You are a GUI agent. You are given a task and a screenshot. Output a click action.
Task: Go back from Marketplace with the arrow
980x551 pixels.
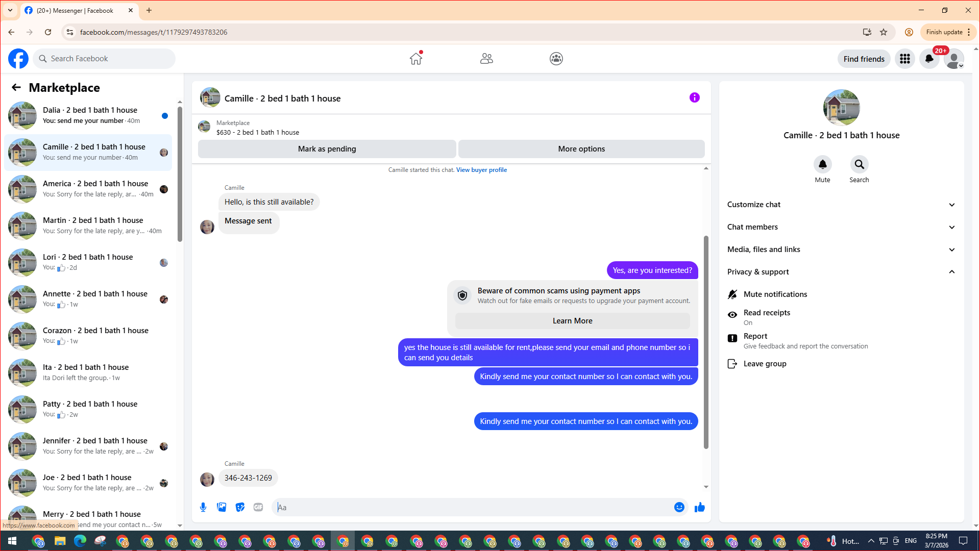16,88
